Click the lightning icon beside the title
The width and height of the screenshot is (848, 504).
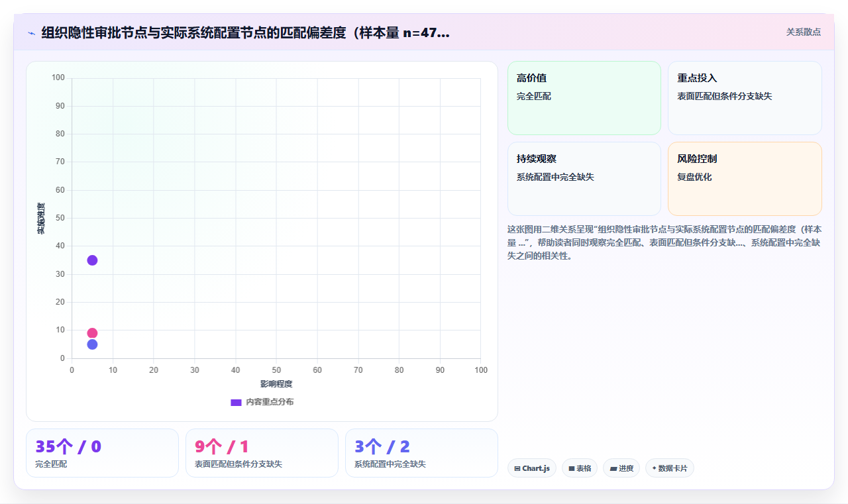(31, 32)
